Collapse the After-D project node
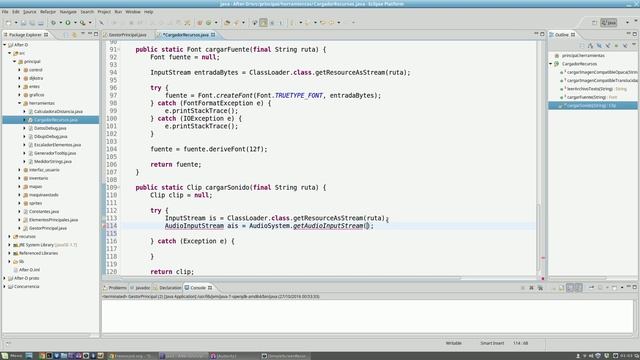 [5, 45]
